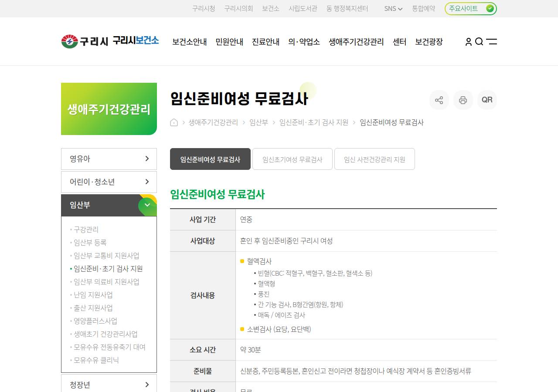Screen dimensions: 558x392
Task: Open the 생애주기건강관리 main menu
Action: point(356,42)
